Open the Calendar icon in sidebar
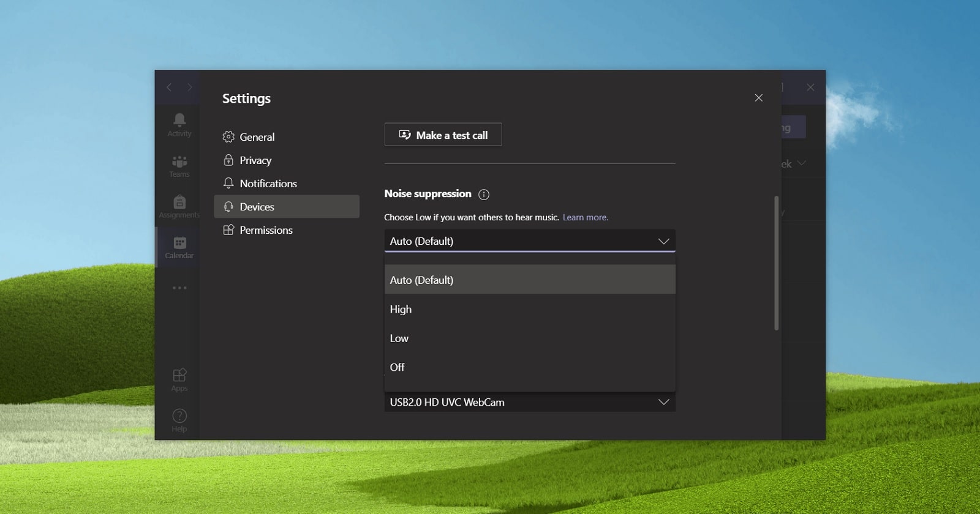This screenshot has width=980, height=514. pyautogui.click(x=179, y=247)
